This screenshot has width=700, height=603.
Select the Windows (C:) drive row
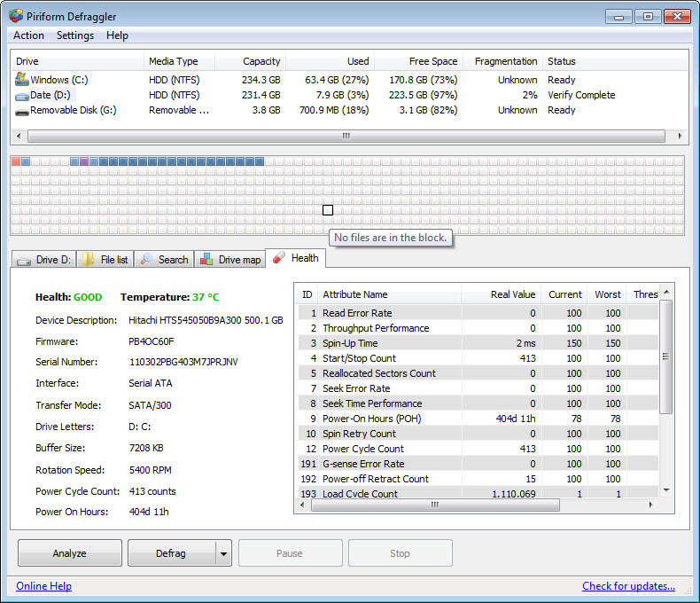click(x=348, y=80)
